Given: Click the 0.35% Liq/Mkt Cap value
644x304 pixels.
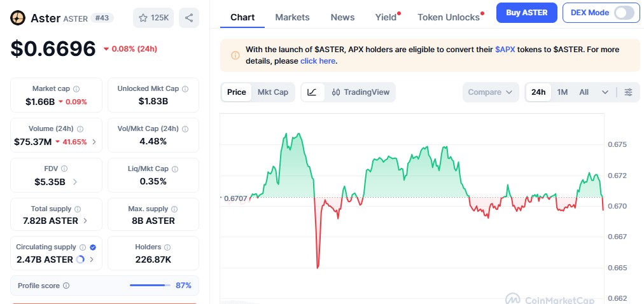Looking at the screenshot, I should pyautogui.click(x=153, y=181).
